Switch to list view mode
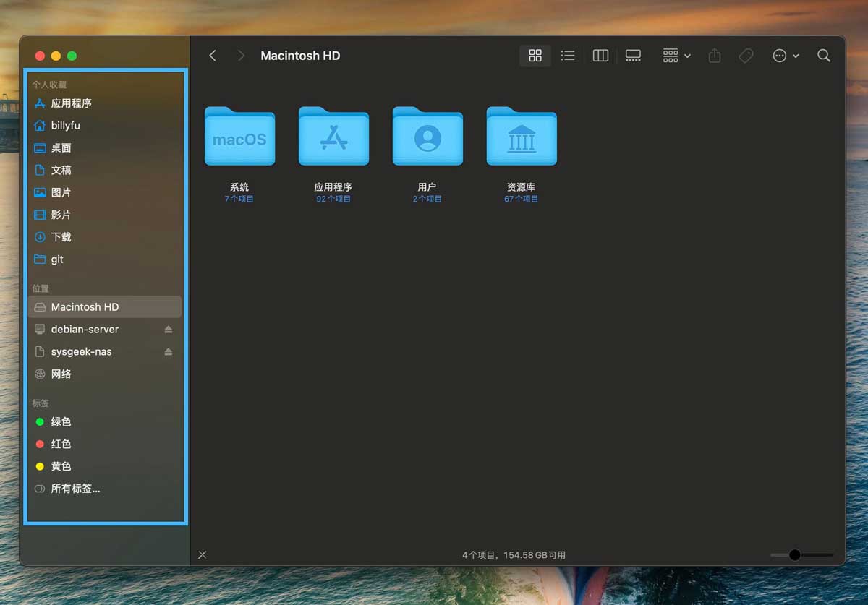The width and height of the screenshot is (868, 605). pyautogui.click(x=568, y=56)
